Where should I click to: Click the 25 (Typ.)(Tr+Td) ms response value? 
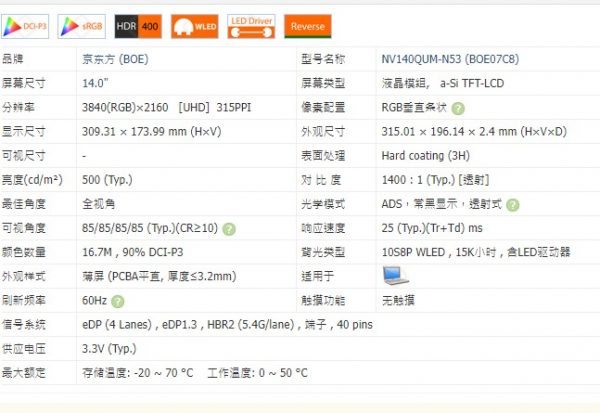pos(432,228)
